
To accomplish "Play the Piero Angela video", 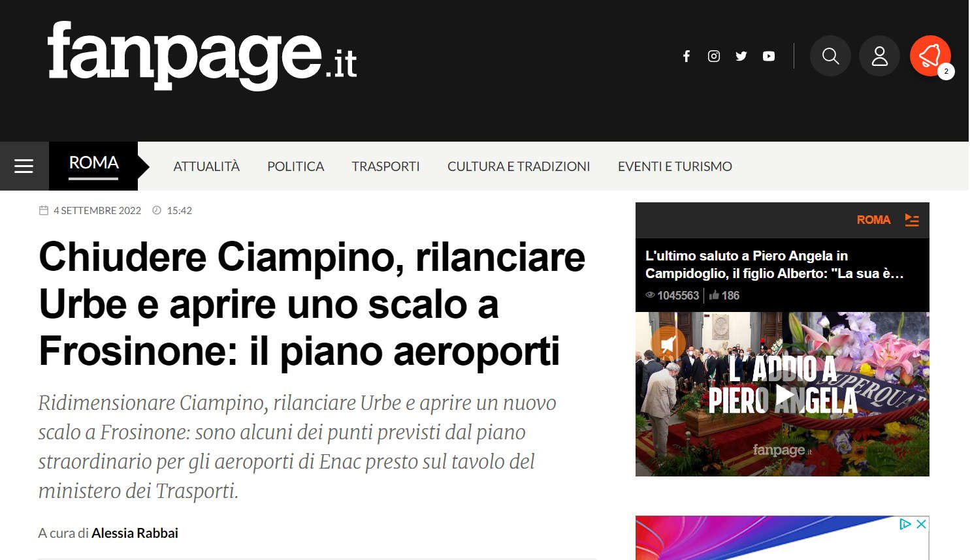I will click(784, 395).
